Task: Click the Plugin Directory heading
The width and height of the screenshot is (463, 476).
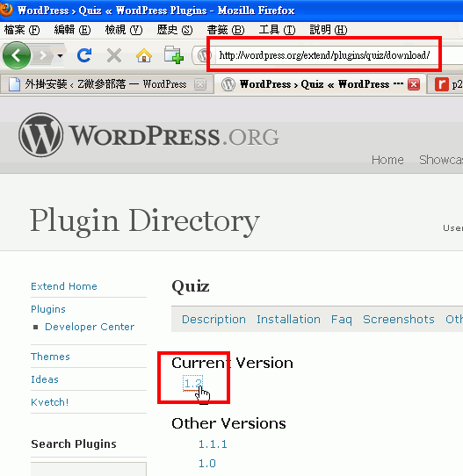Action: 145,221
